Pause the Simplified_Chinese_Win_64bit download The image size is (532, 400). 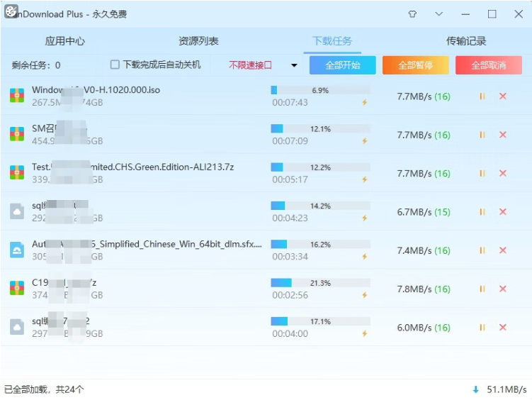click(x=482, y=250)
